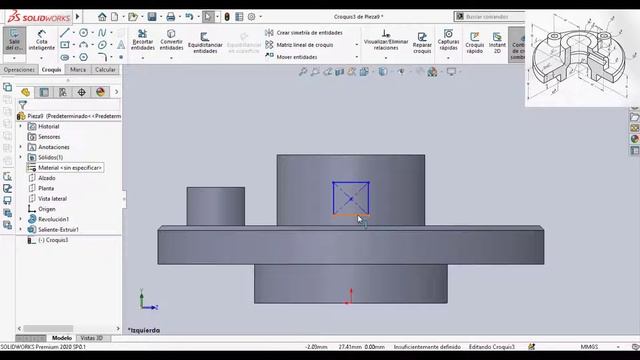Click Equidistanciar entidades tool

tap(205, 42)
